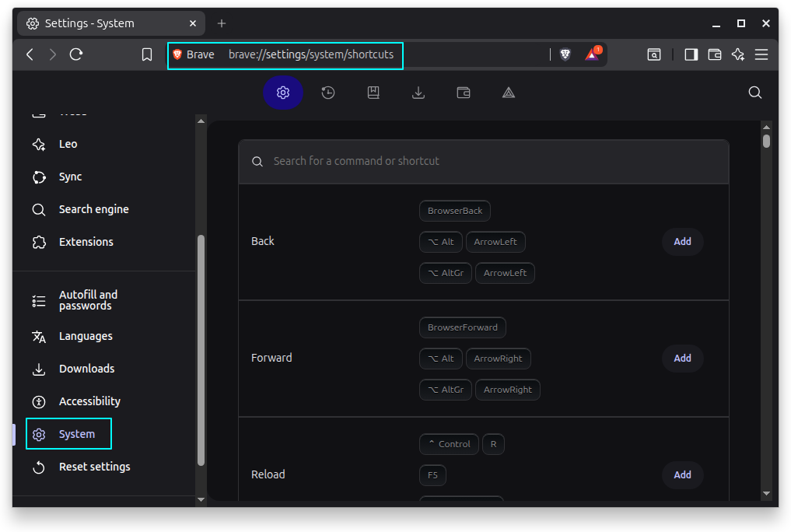The image size is (791, 532).
Task: Toggle the sidebar panel icon
Action: pos(691,54)
